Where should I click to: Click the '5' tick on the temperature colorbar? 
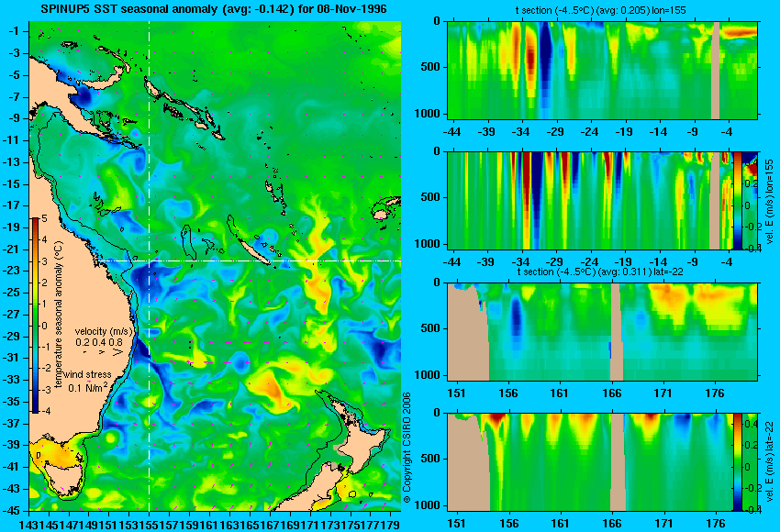click(44, 219)
